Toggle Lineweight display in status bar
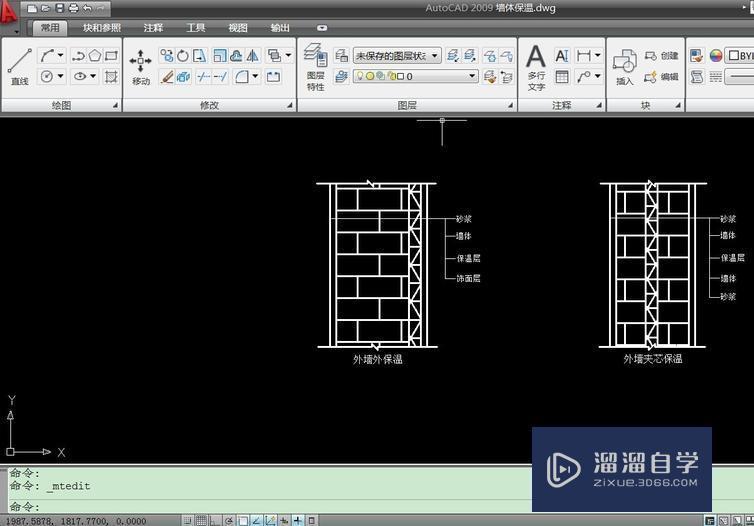Viewport: 754px width, 526px height. pyautogui.click(x=298, y=521)
